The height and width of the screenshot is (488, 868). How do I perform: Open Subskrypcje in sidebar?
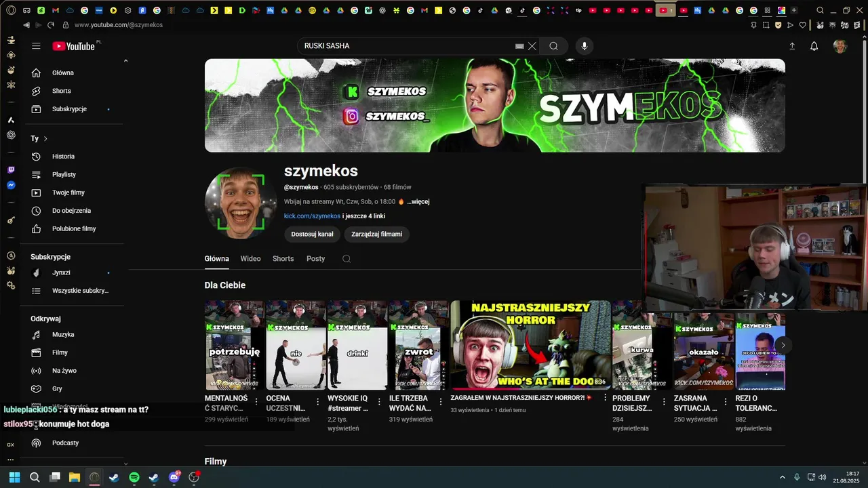[71, 109]
